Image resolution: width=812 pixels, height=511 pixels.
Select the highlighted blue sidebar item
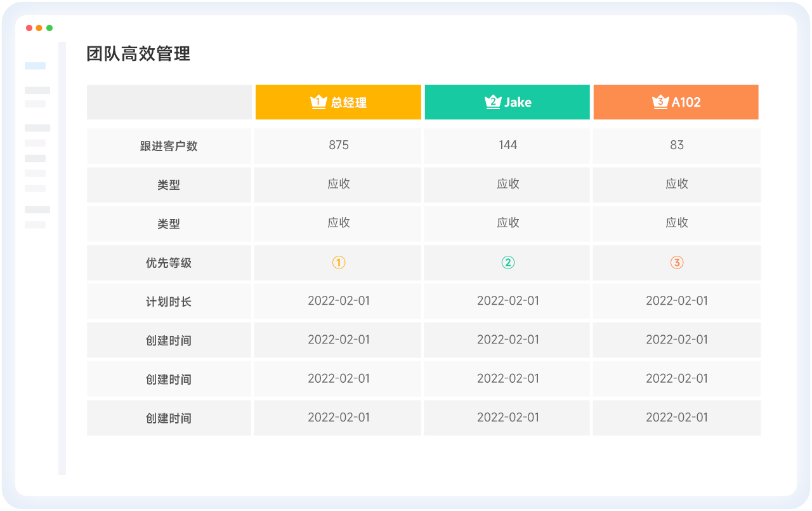coord(36,66)
